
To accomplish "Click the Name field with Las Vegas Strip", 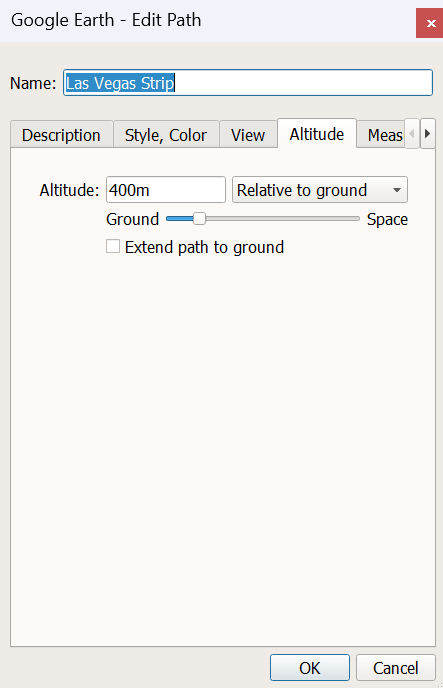I will coord(248,82).
